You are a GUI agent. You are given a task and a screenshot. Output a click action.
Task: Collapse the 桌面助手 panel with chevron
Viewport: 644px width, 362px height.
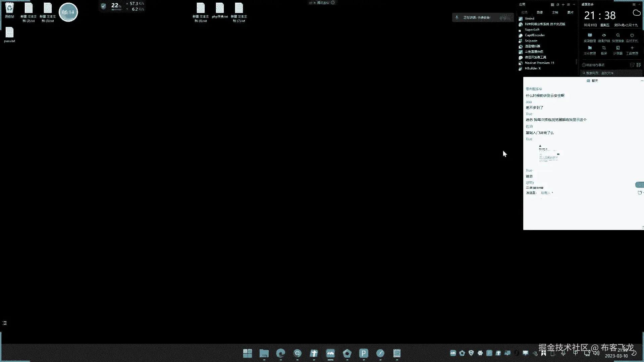pos(639,5)
